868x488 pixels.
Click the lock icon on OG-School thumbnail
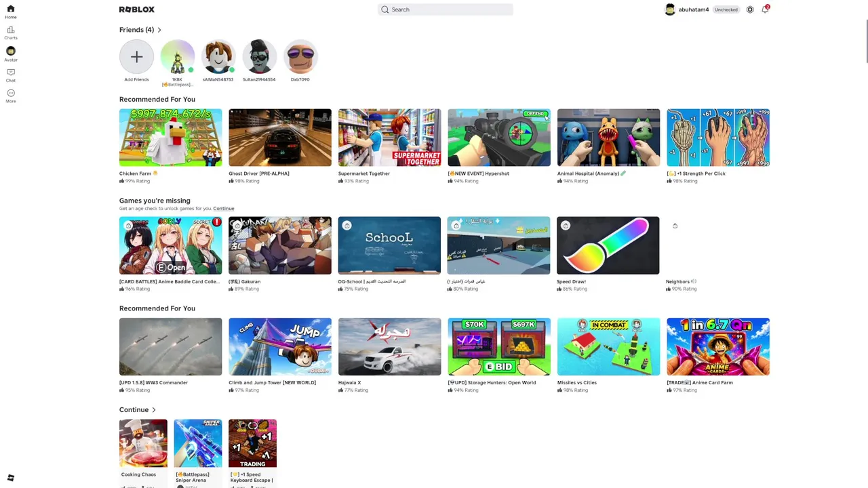(347, 226)
